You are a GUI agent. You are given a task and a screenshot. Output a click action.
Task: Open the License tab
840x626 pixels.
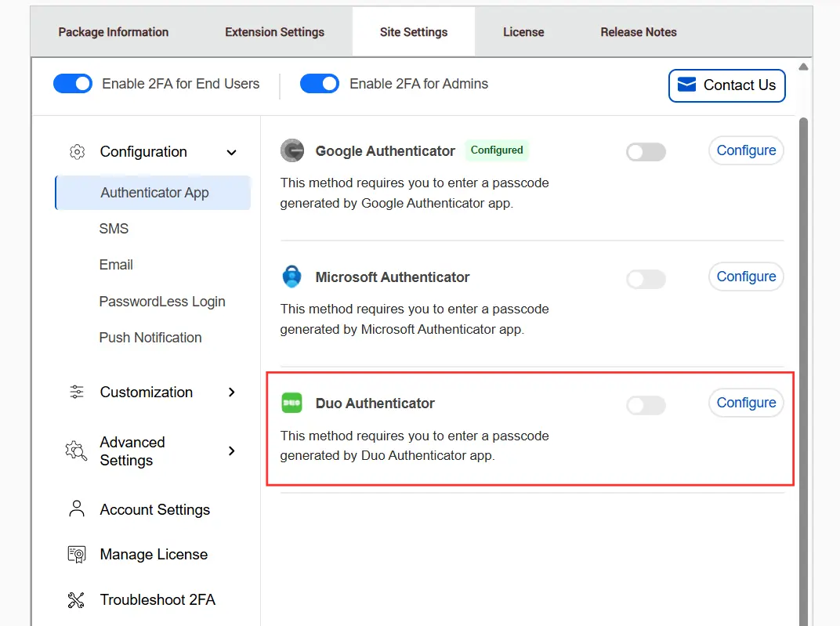pyautogui.click(x=523, y=32)
